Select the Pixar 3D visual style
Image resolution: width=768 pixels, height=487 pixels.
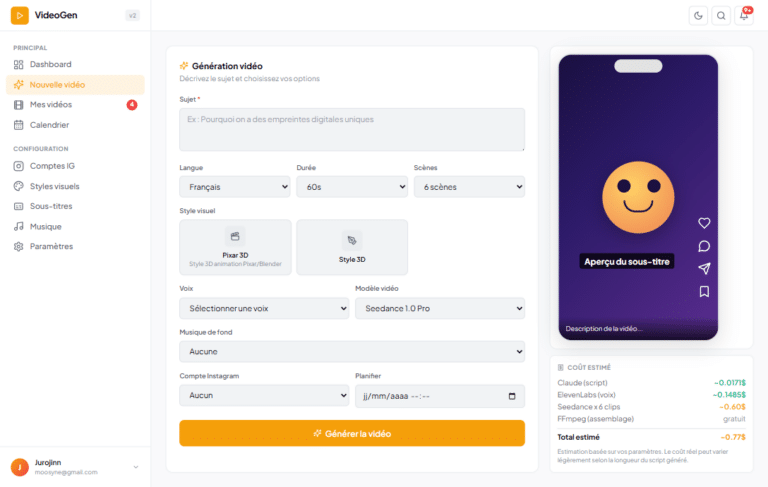click(x=235, y=247)
